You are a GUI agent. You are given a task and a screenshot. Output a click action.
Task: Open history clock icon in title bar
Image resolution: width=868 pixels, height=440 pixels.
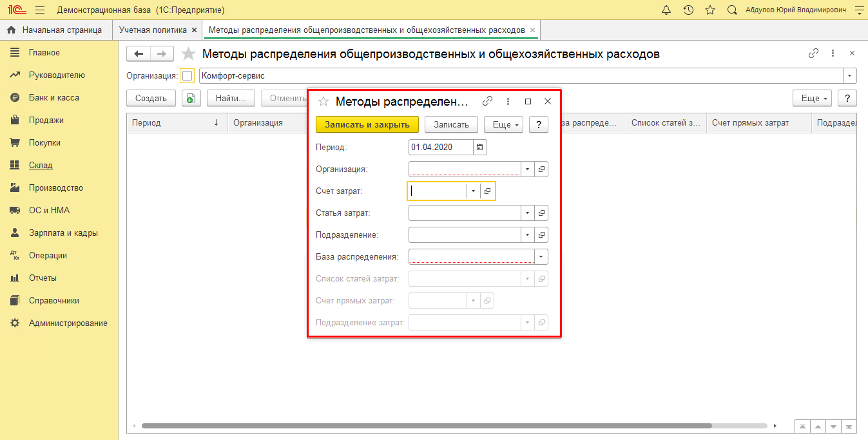pos(688,10)
